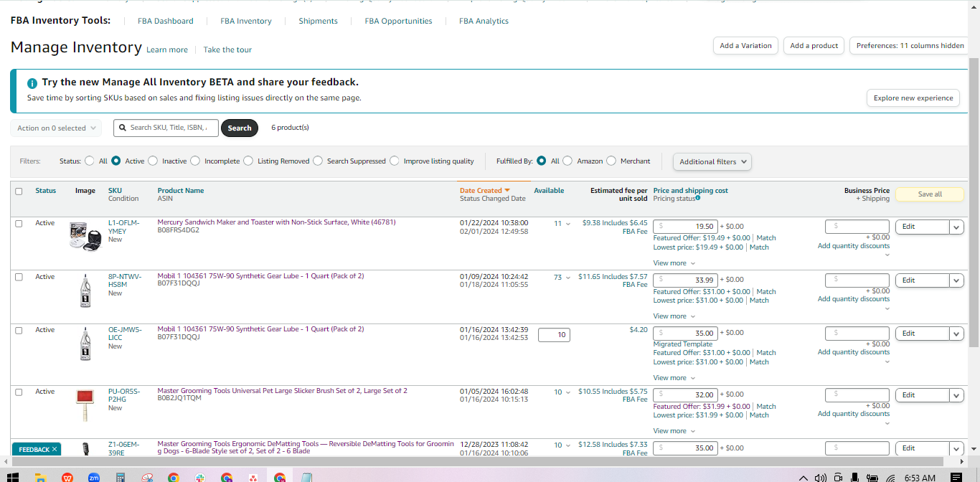Expand available quantity 11 chevron
The width and height of the screenshot is (980, 482).
[568, 224]
